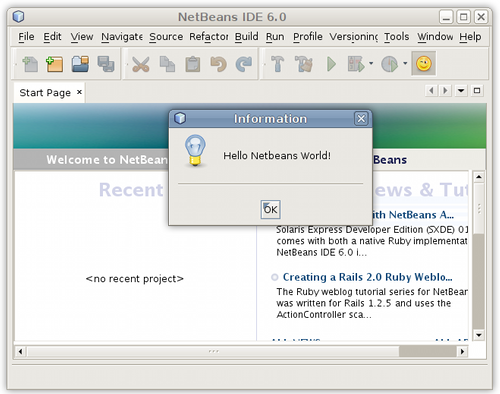Viewport: 500px width, 394px height.
Task: Open the news link ending 'ith NetBeans A...'
Action: (x=413, y=215)
